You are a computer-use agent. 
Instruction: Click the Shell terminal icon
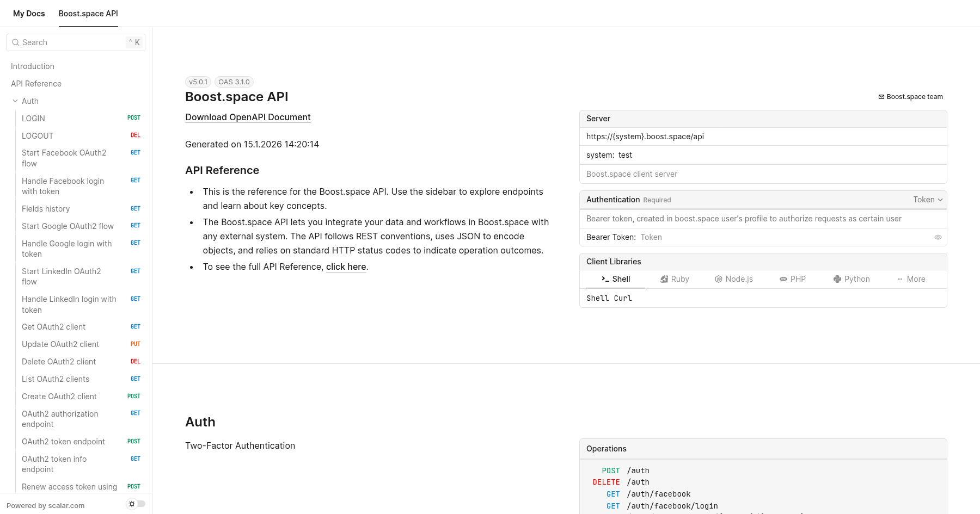click(605, 279)
